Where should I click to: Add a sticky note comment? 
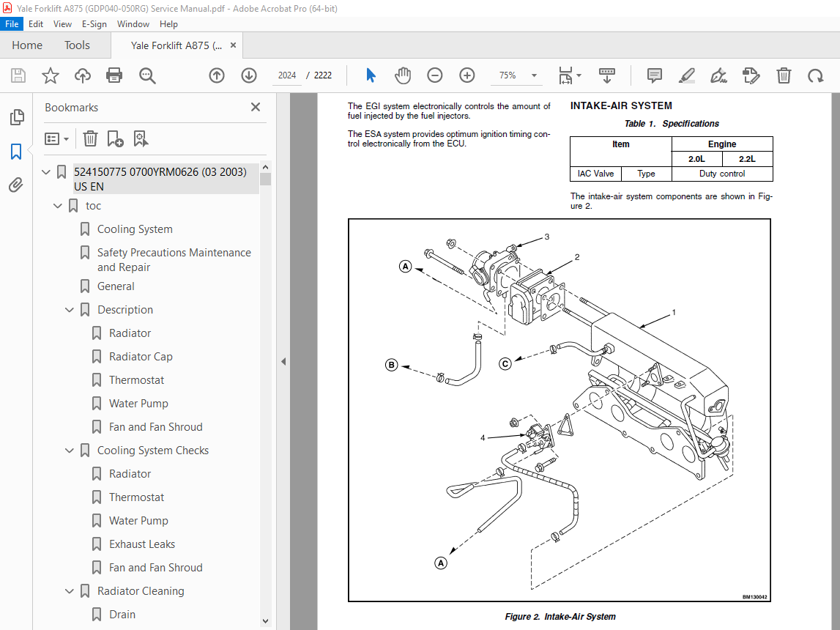coord(654,75)
